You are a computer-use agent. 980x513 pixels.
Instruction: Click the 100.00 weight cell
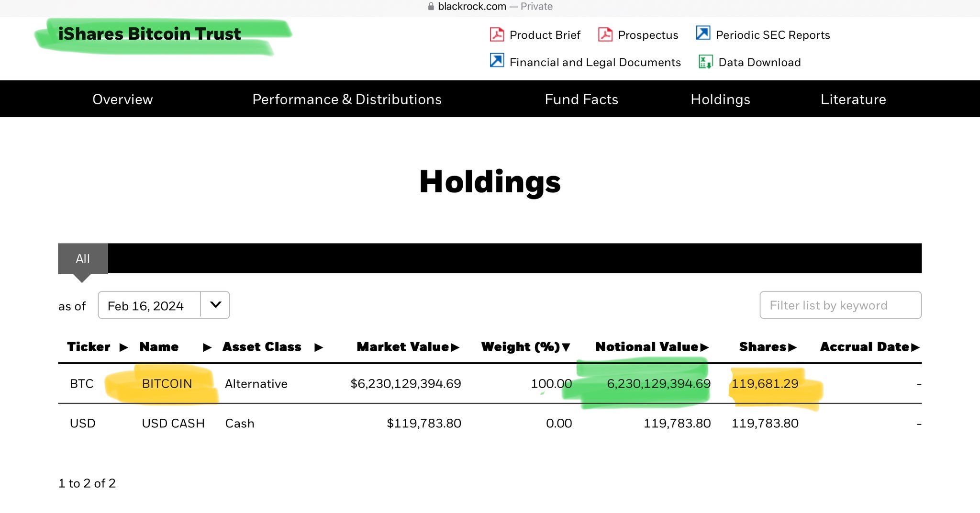551,384
